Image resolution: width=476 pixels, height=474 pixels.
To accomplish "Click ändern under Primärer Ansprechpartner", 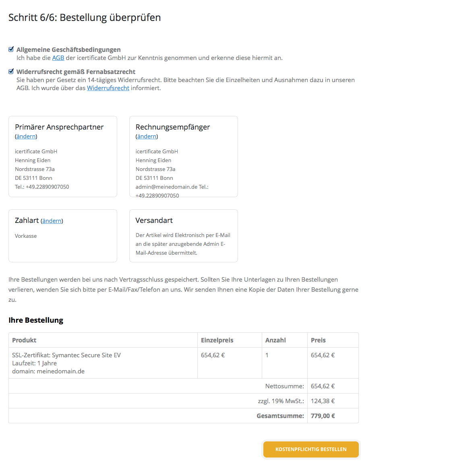I will click(x=26, y=136).
